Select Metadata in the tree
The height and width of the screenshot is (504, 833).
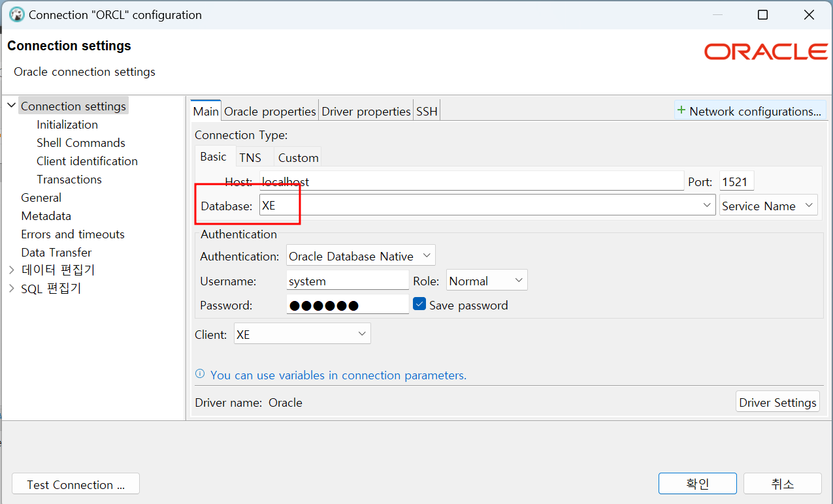46,215
